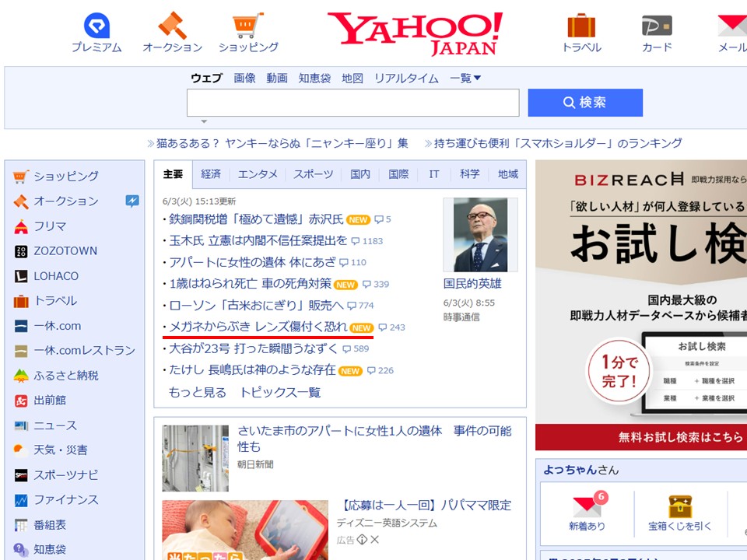Click もっと見る link

click(197, 392)
